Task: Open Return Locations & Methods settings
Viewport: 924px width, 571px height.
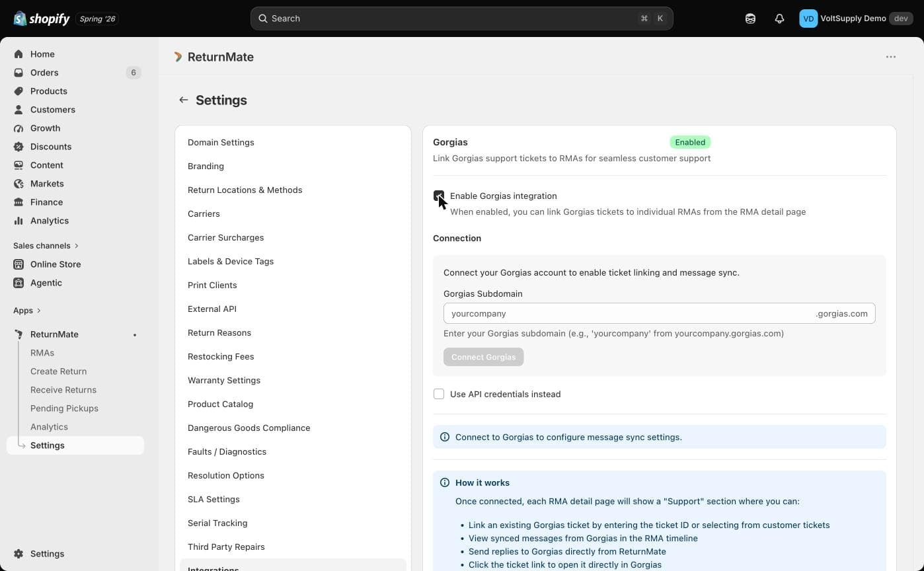Action: click(245, 190)
